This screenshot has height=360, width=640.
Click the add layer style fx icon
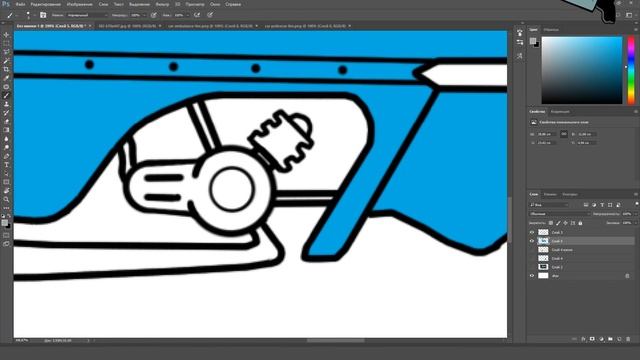point(583,339)
